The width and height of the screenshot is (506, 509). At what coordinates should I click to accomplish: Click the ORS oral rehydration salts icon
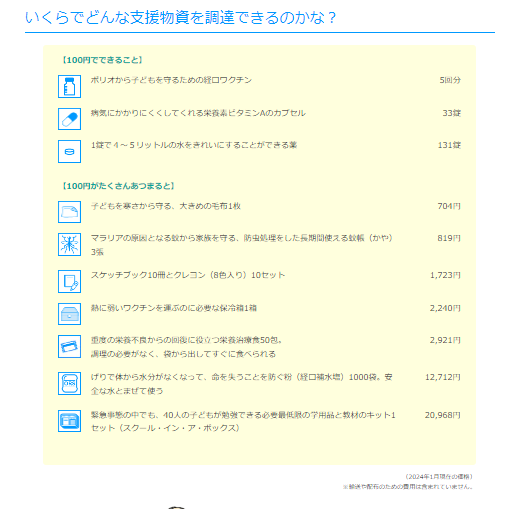click(69, 383)
